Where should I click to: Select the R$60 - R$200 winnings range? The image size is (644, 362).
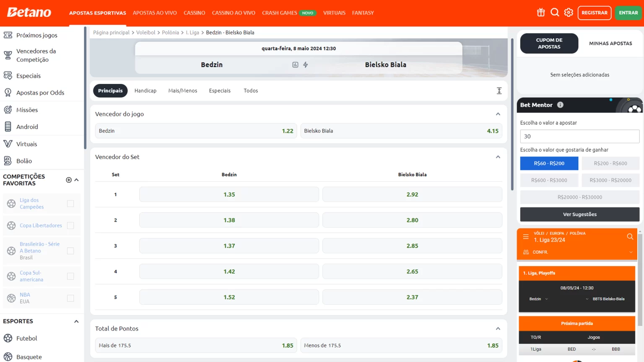pyautogui.click(x=549, y=163)
